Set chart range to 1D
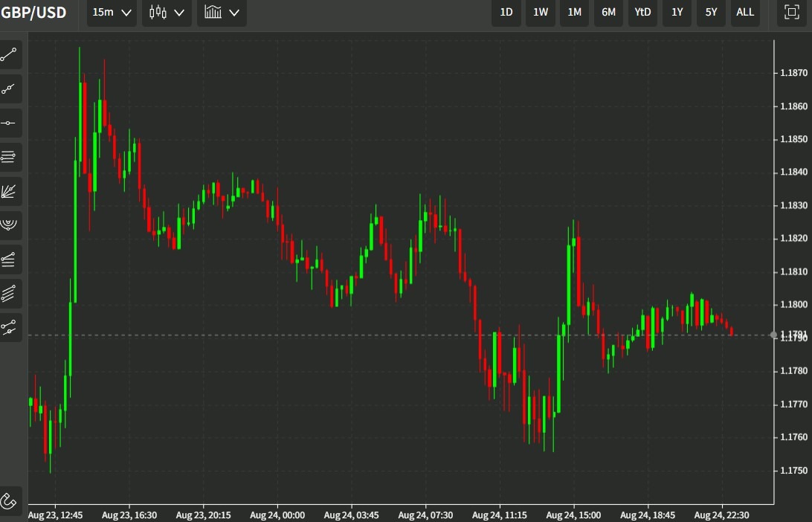The image size is (812, 522). [506, 13]
